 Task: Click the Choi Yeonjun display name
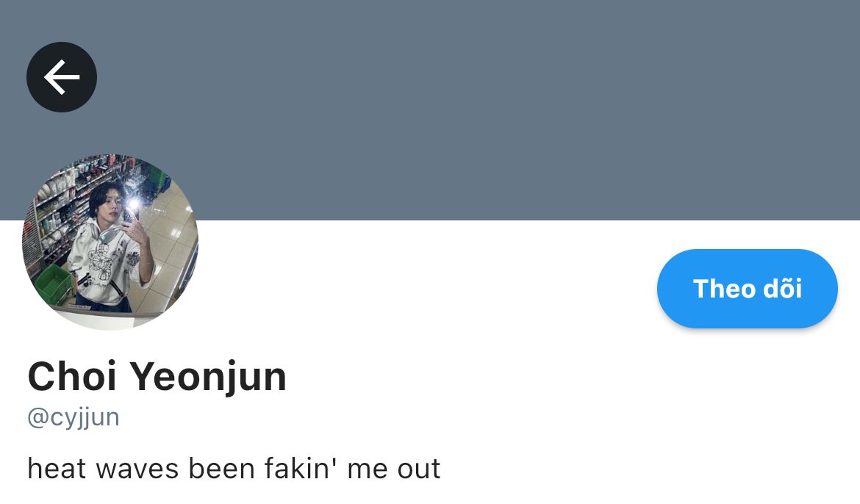tap(157, 377)
